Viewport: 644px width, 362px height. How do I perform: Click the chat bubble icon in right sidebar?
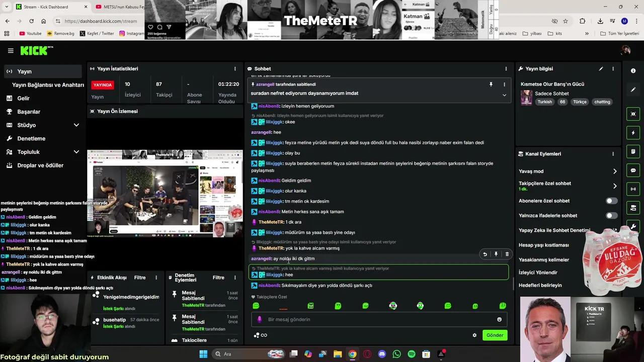[x=633, y=170]
